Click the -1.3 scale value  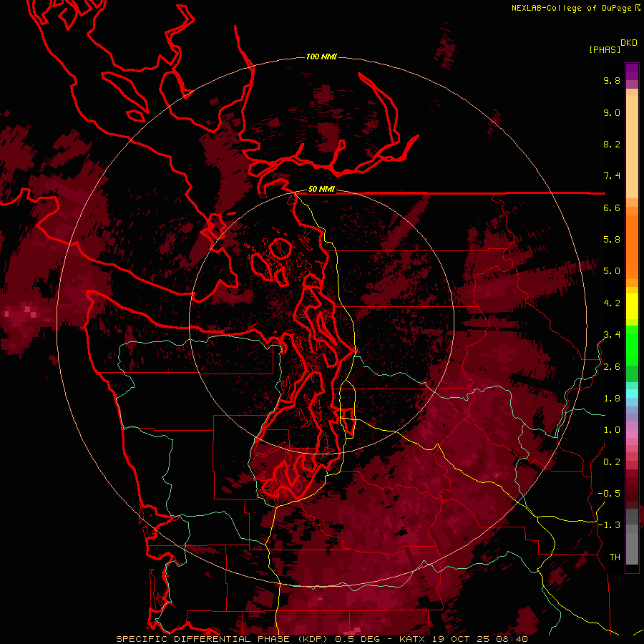[x=610, y=525]
